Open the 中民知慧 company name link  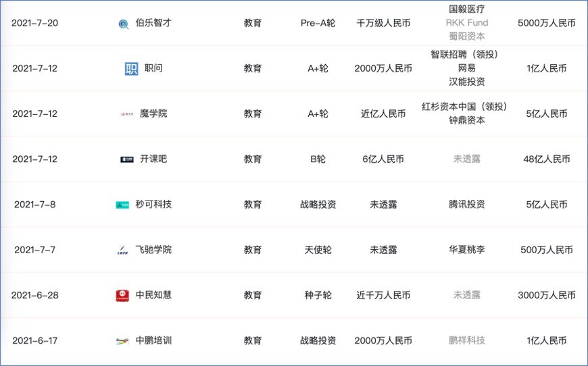point(153,295)
